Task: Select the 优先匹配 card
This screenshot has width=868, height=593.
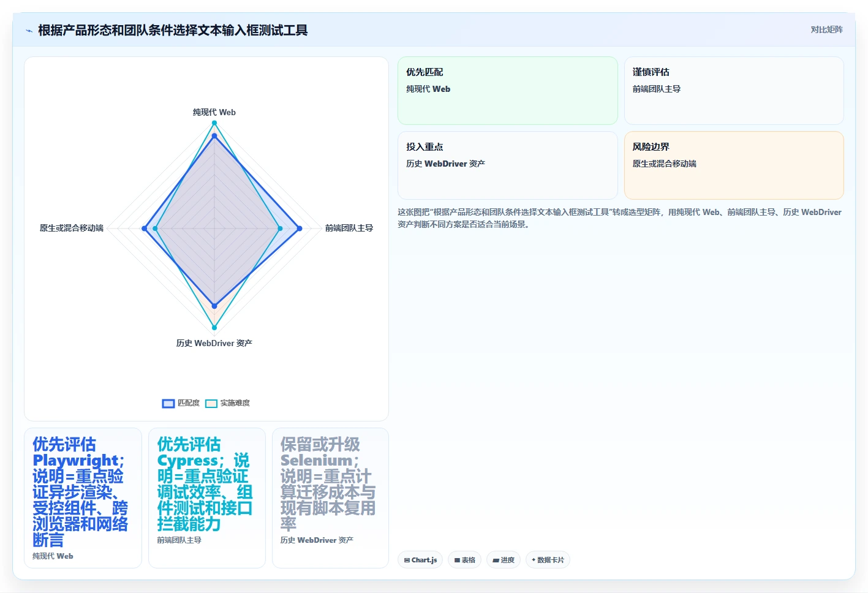Action: click(x=508, y=91)
